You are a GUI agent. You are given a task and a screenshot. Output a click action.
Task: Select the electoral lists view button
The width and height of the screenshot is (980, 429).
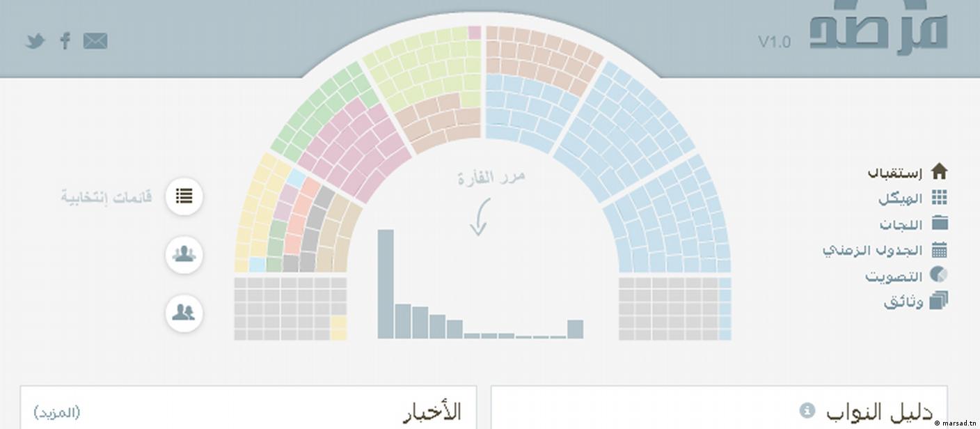tap(184, 196)
